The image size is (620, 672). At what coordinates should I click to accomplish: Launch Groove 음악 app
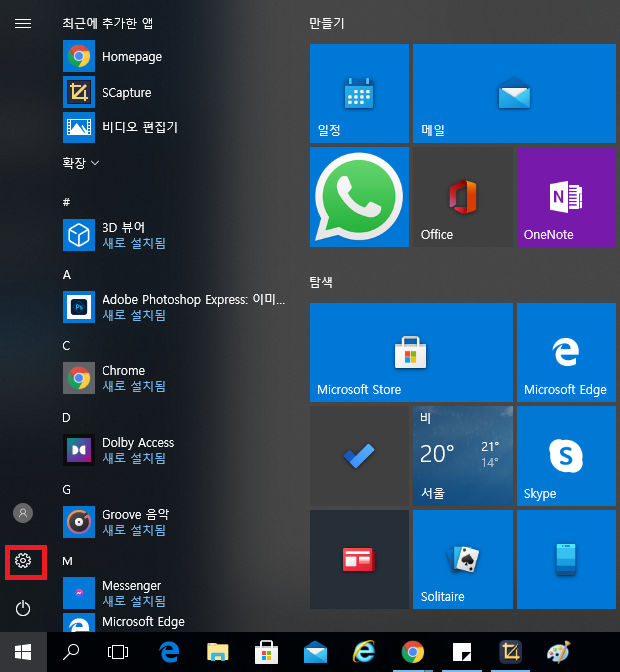[115, 522]
